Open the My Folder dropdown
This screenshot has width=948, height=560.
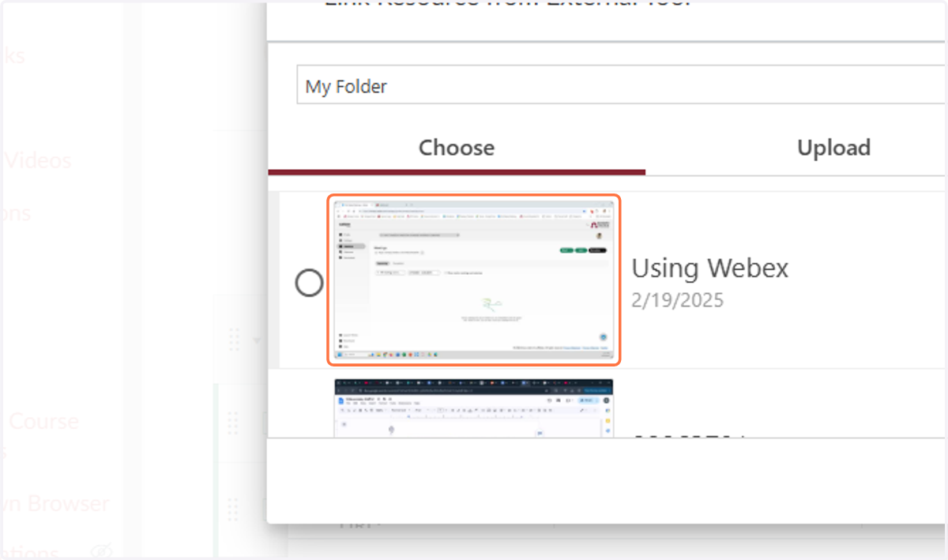pyautogui.click(x=622, y=85)
